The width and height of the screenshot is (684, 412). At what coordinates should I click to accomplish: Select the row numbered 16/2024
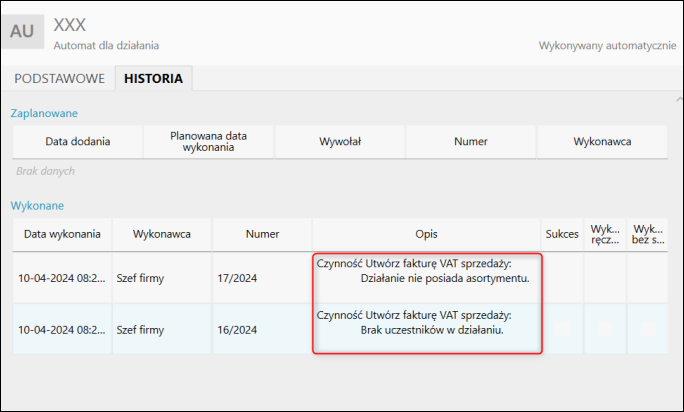click(237, 328)
